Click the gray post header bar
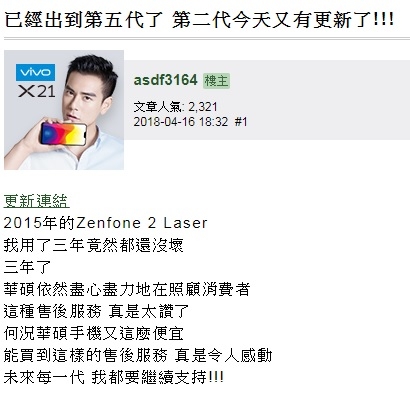410x404 pixels. click(x=267, y=100)
